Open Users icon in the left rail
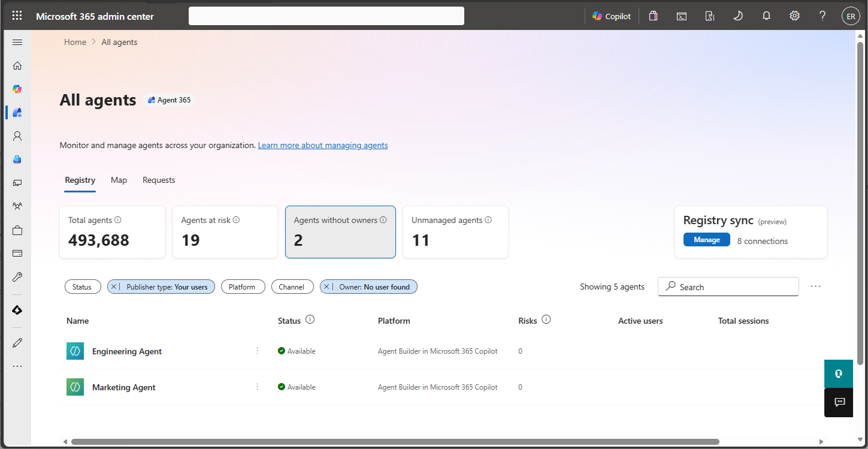This screenshot has width=868, height=449. tap(17, 136)
